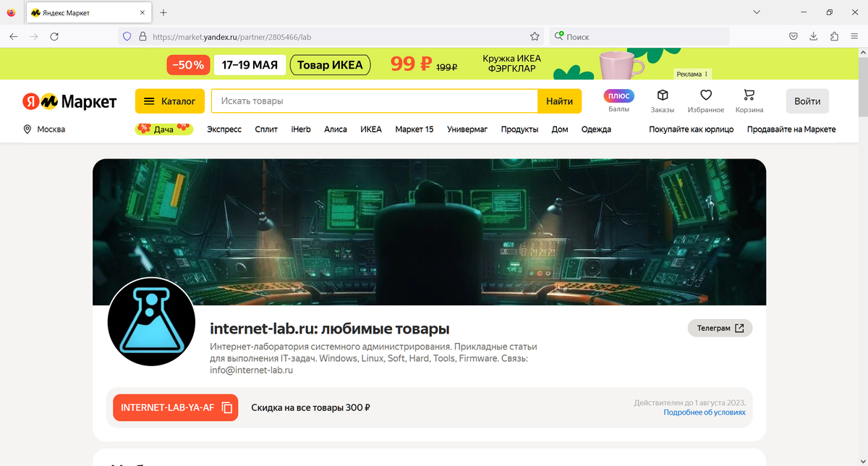Click the address bar URL
Viewport: 868px width, 466px height.
[232, 36]
